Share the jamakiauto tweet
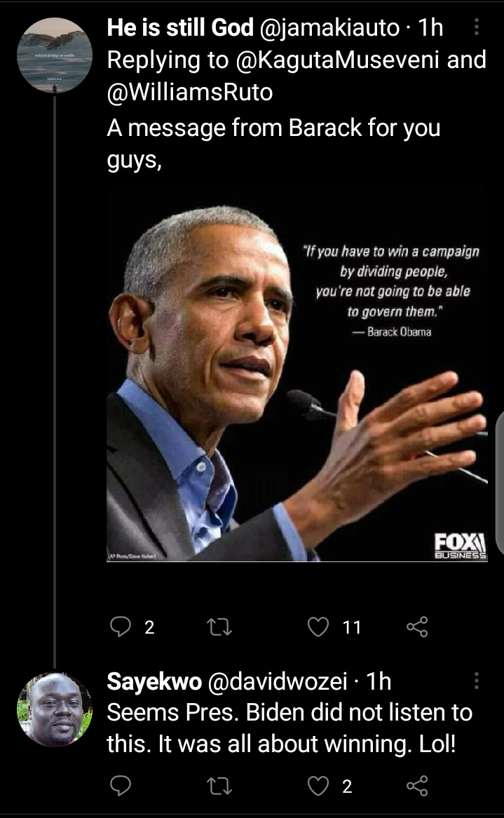Viewport: 504px width, 818px height. 417,627
